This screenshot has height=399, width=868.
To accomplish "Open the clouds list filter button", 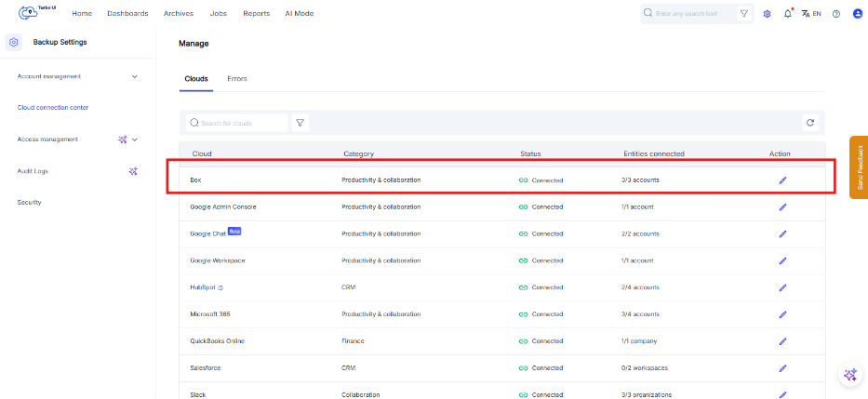I will pyautogui.click(x=300, y=123).
